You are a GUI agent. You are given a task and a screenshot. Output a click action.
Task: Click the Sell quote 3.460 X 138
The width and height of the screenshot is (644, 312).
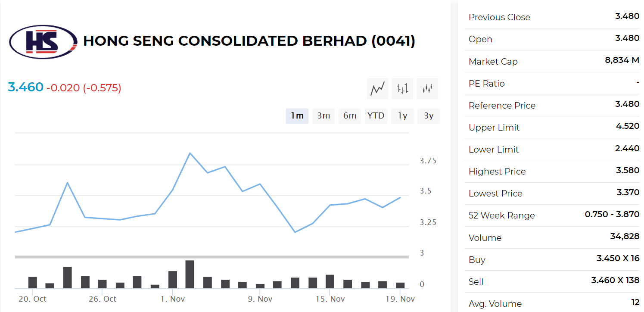616,281
